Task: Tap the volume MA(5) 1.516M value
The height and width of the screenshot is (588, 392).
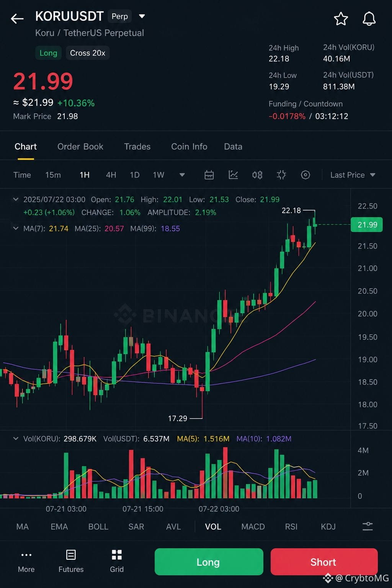Action: pyautogui.click(x=216, y=439)
